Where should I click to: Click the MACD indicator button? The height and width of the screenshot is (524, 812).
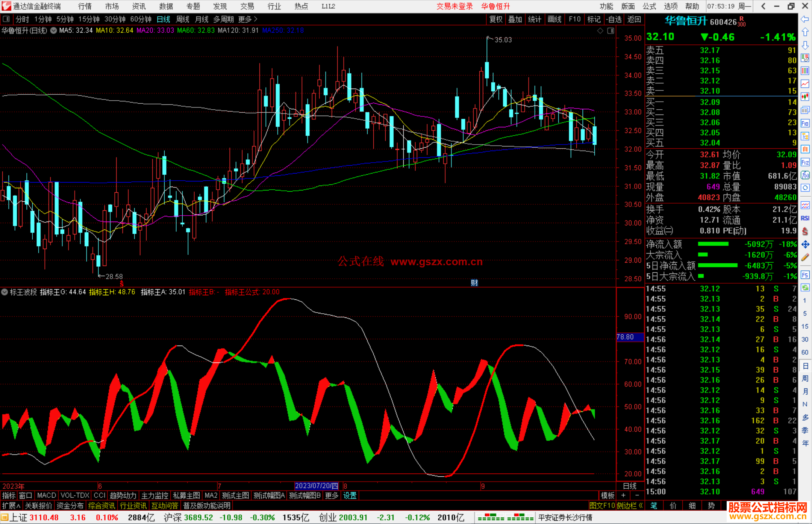pyautogui.click(x=47, y=495)
